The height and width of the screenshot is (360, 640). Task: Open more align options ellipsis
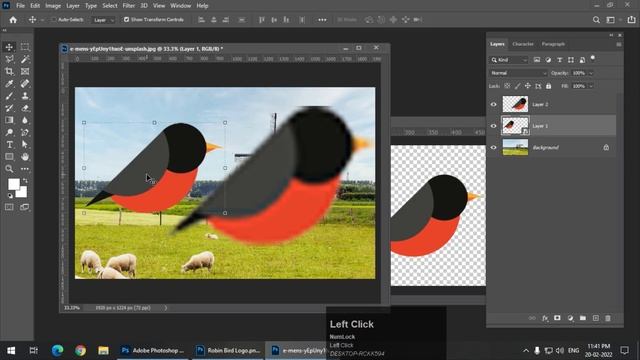point(322,20)
